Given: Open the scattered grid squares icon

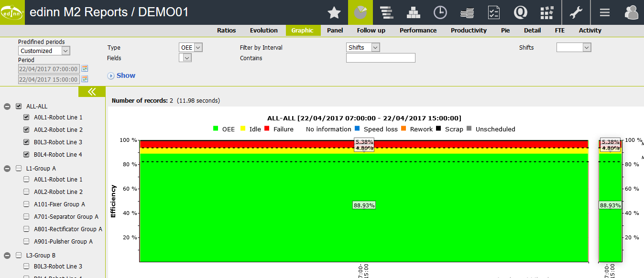Looking at the screenshot, I should 547,12.
